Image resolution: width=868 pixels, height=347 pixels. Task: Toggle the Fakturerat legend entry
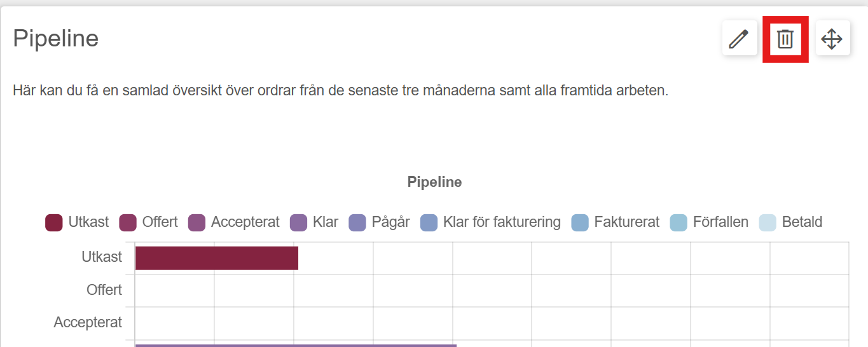pos(615,222)
